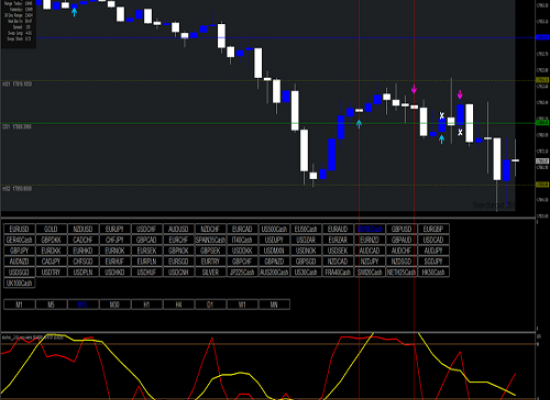
Task: Click the teal up arrow on the first red line
Action: 359,124
